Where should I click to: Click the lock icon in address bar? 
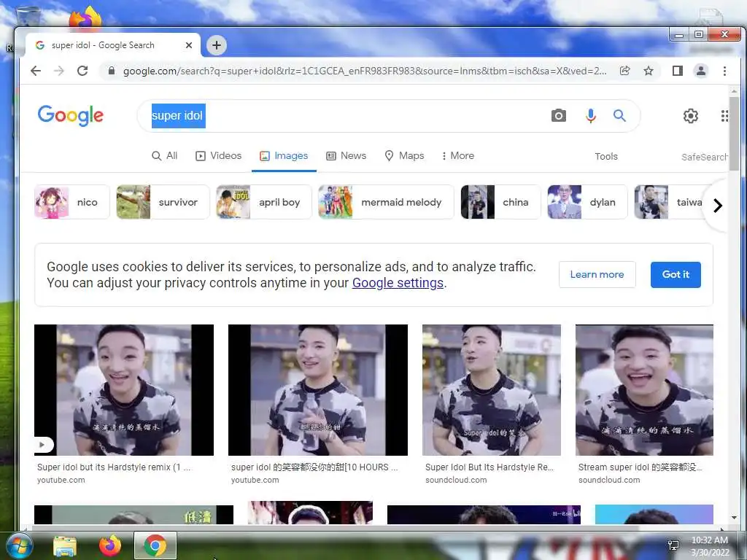pyautogui.click(x=112, y=71)
